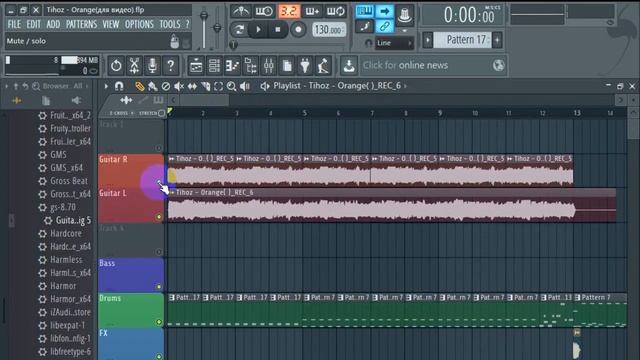Open the ADD menu
The image size is (640, 360).
pos(53,24)
